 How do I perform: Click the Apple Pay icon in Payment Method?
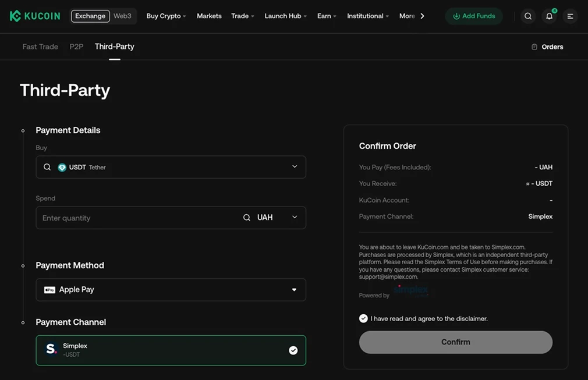(50, 289)
